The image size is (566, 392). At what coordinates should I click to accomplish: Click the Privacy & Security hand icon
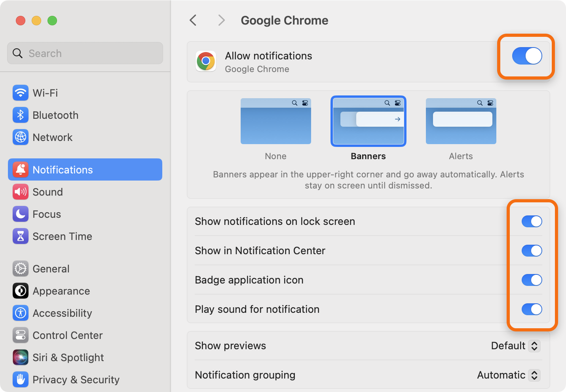click(21, 380)
